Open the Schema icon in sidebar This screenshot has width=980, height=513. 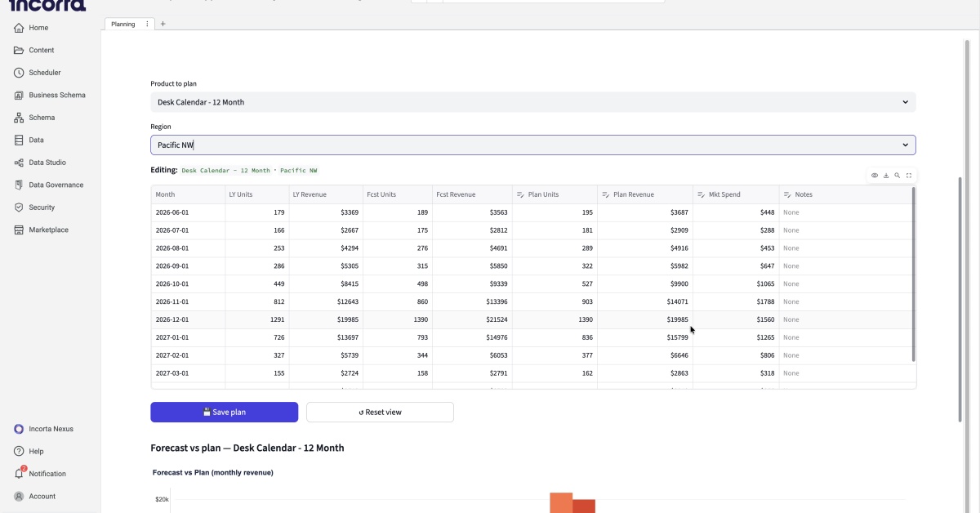[x=19, y=118]
